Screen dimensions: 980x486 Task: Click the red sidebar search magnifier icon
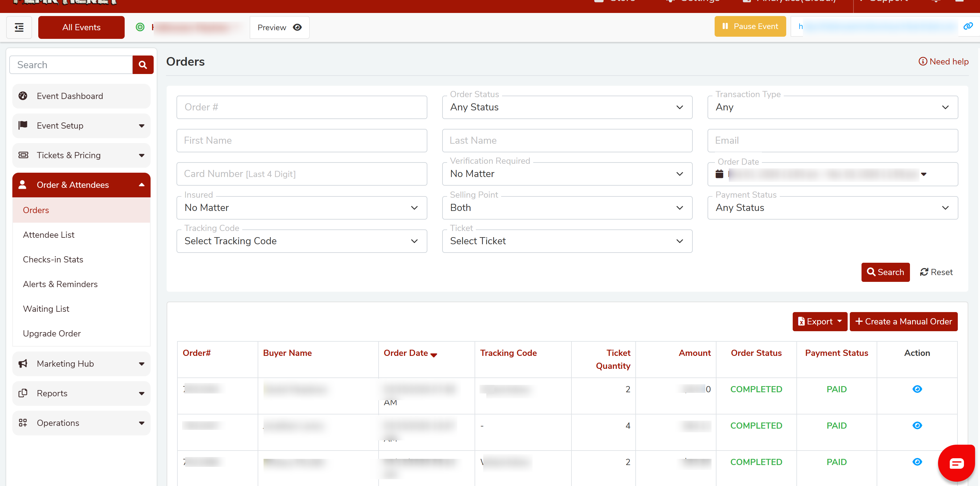click(x=143, y=65)
